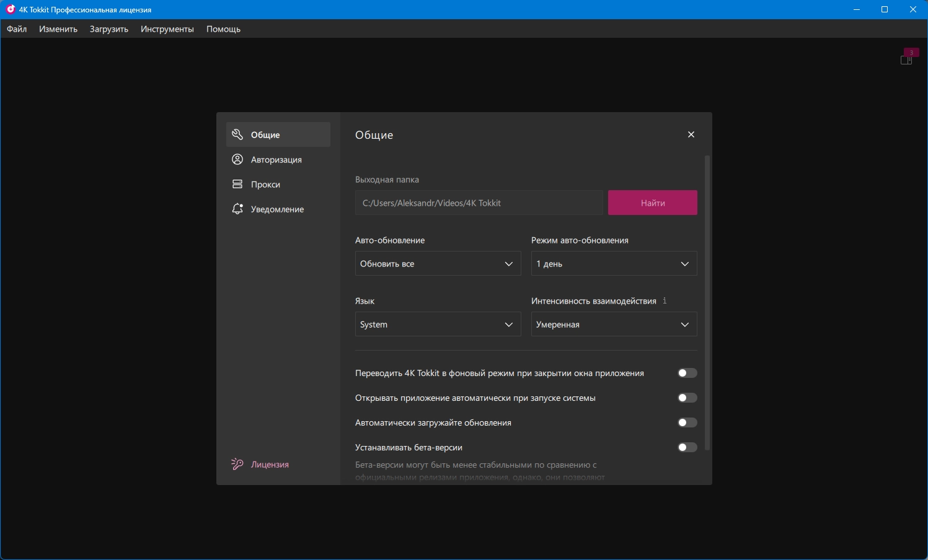This screenshot has height=560, width=928.
Task: Click the bell icon beside Уведомление
Action: (x=237, y=209)
